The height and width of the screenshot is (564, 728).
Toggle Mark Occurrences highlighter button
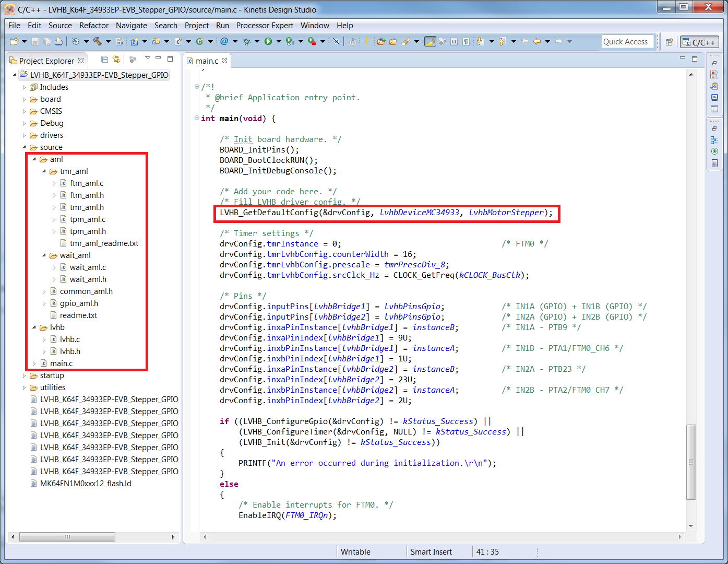pos(430,41)
